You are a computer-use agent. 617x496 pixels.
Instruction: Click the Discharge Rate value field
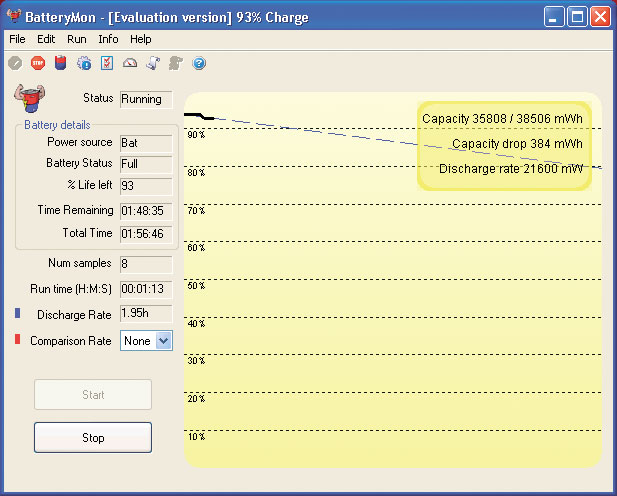[x=146, y=314]
